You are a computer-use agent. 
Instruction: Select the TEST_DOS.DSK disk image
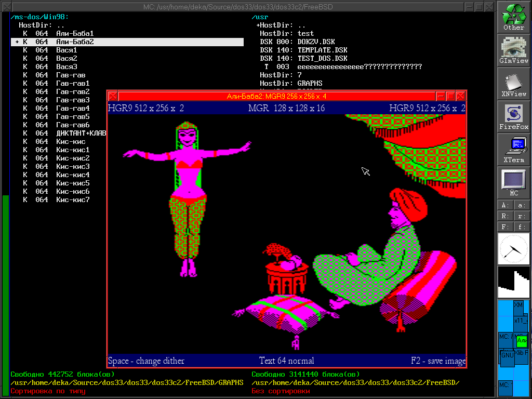tap(368, 58)
